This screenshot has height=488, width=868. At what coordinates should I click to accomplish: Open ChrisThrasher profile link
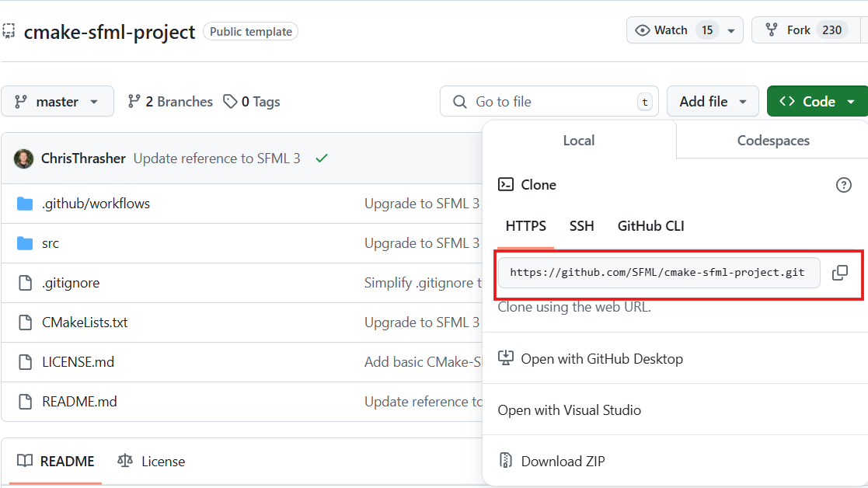click(x=84, y=159)
